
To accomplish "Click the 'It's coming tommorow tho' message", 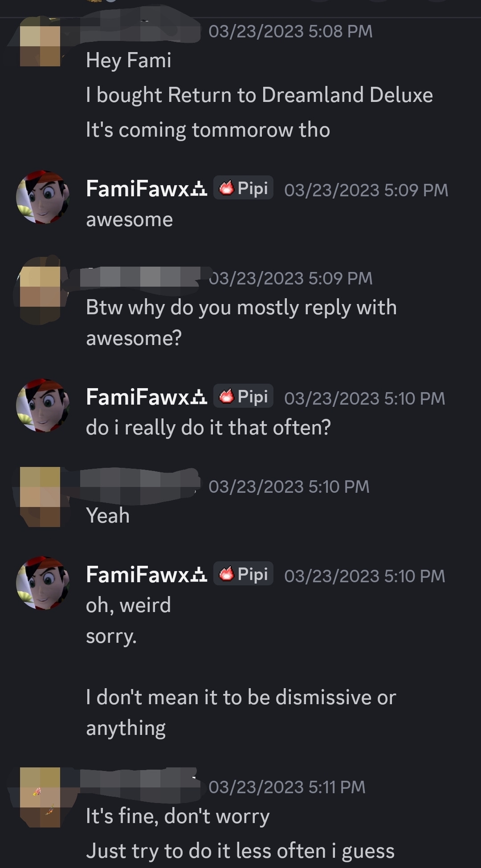I will point(208,130).
